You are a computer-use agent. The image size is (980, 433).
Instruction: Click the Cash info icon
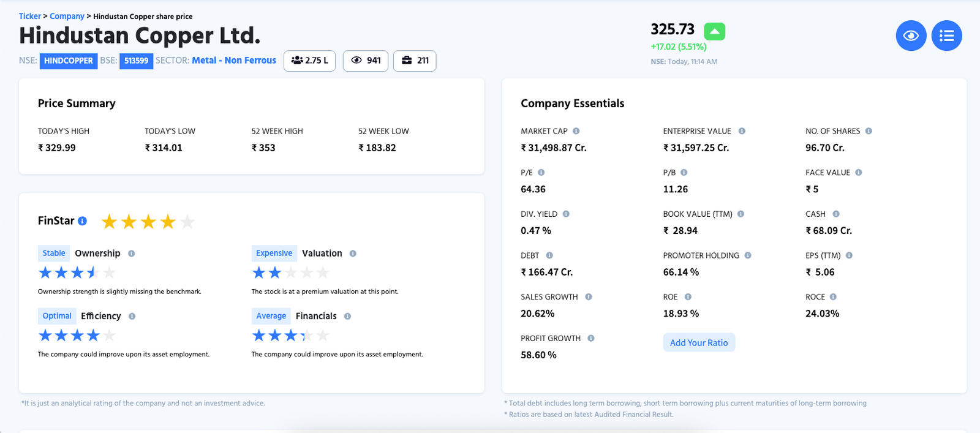[x=836, y=214]
